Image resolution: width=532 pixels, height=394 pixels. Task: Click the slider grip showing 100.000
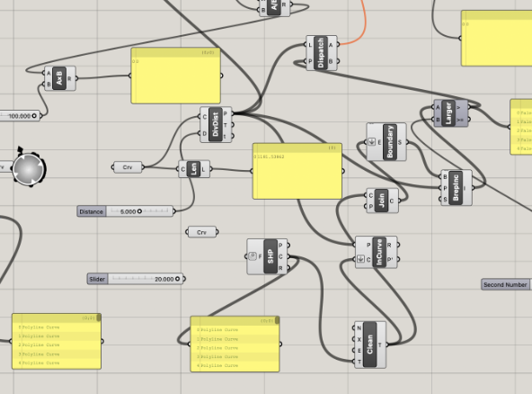point(34,116)
